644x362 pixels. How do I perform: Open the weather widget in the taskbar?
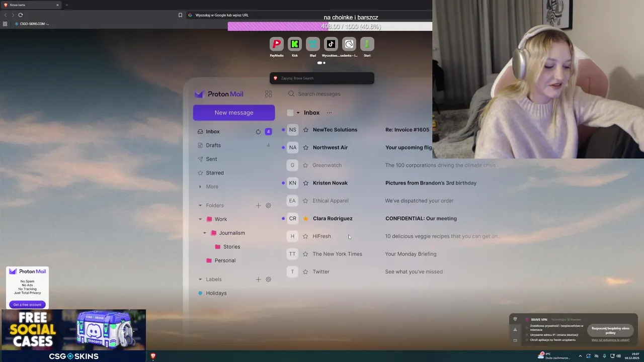pyautogui.click(x=554, y=356)
